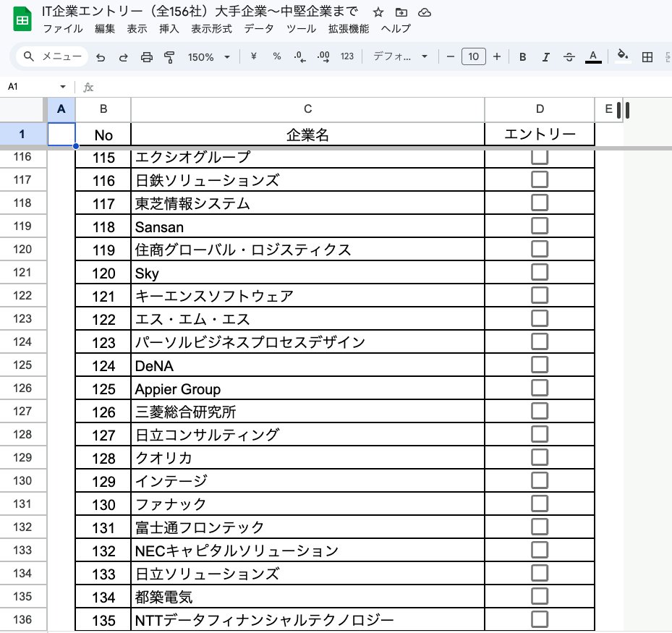The image size is (672, 633).
Task: Click the font size field
Action: point(474,56)
